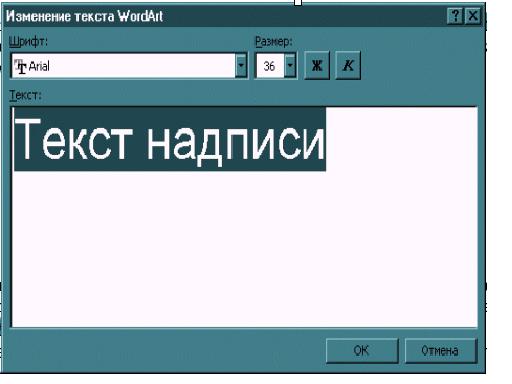Toggle bold with the Ж button

pos(317,65)
